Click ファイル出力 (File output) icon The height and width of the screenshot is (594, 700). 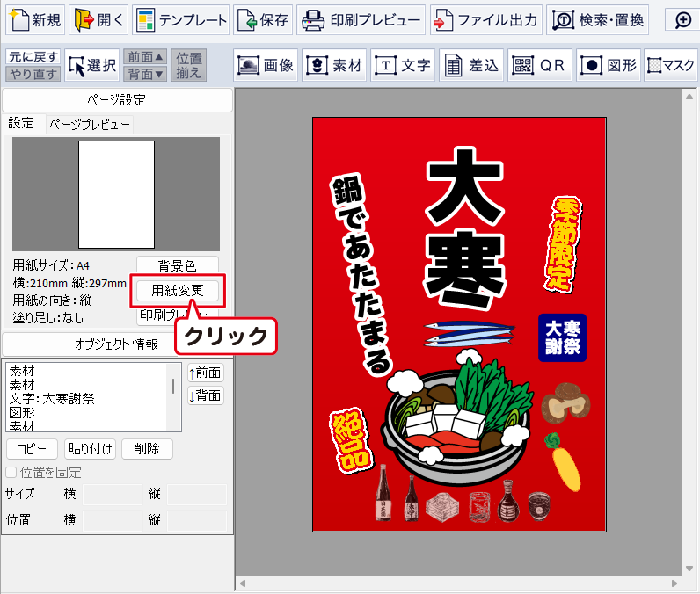485,19
